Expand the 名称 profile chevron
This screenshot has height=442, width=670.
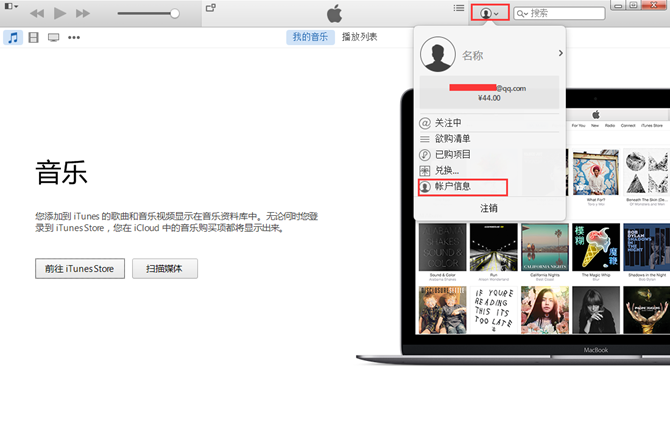click(x=560, y=53)
